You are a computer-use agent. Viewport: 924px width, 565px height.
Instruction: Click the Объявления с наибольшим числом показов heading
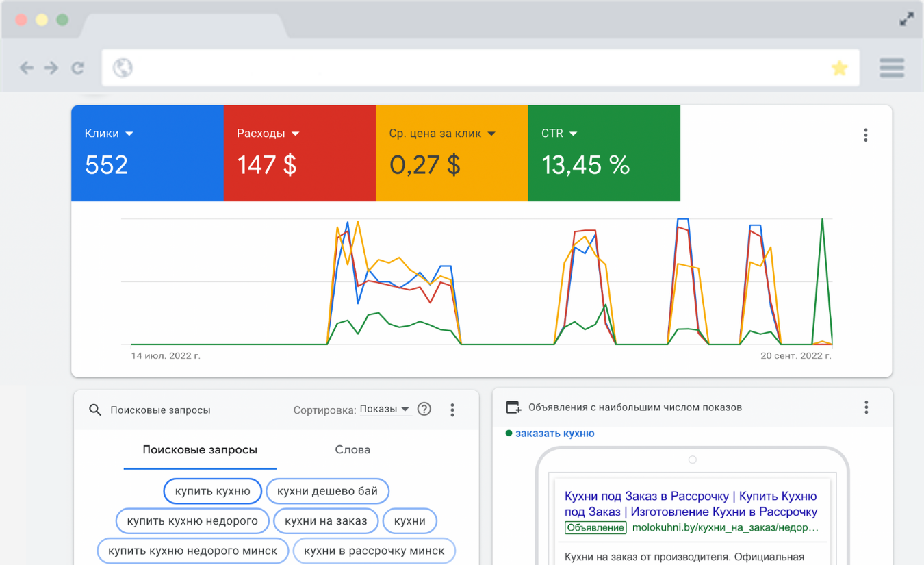[x=635, y=407]
